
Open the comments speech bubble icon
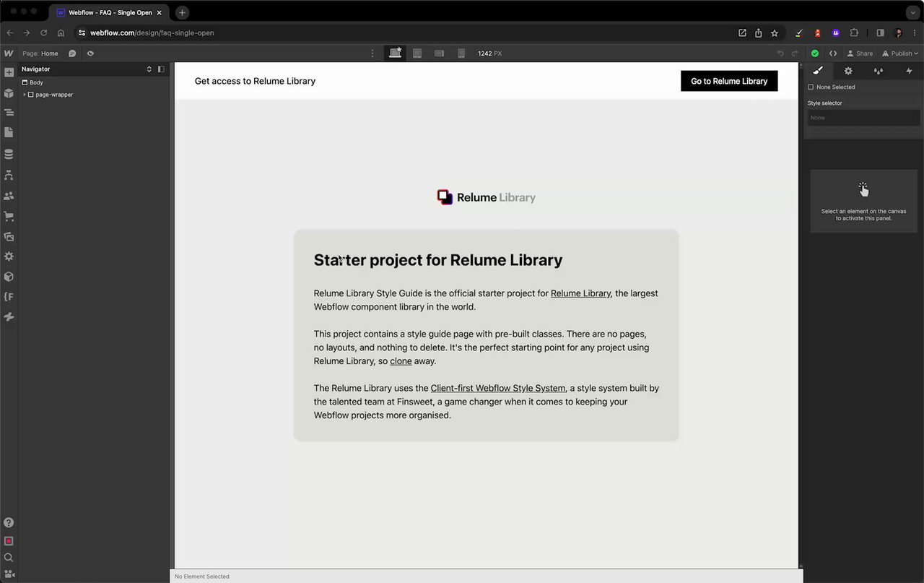(72, 53)
